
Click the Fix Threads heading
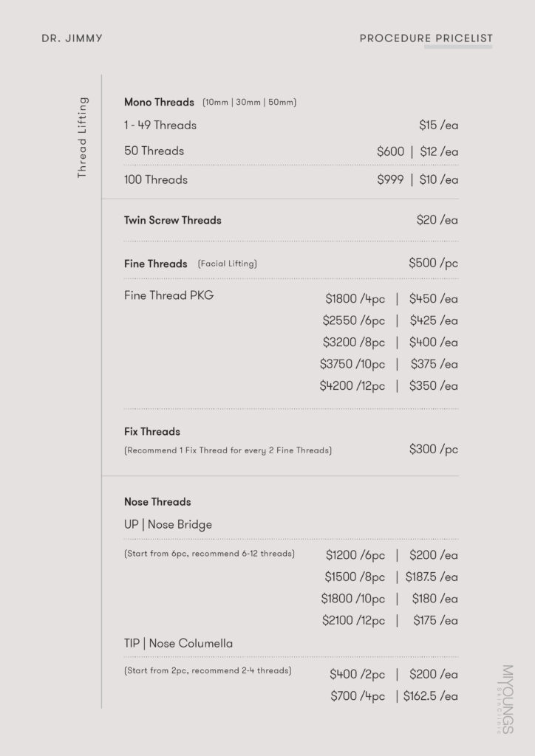(x=152, y=431)
